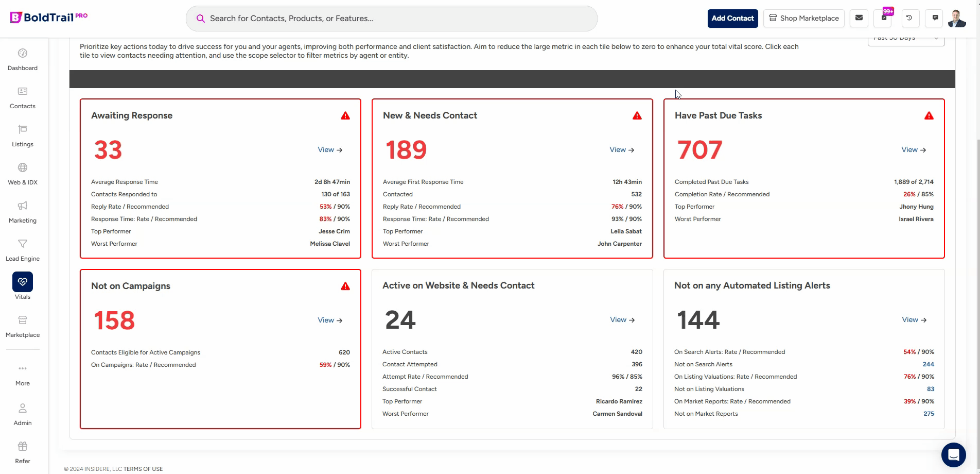Viewport: 980px width, 474px height.
Task: Open Lead Engine funnel section
Action: click(x=23, y=250)
